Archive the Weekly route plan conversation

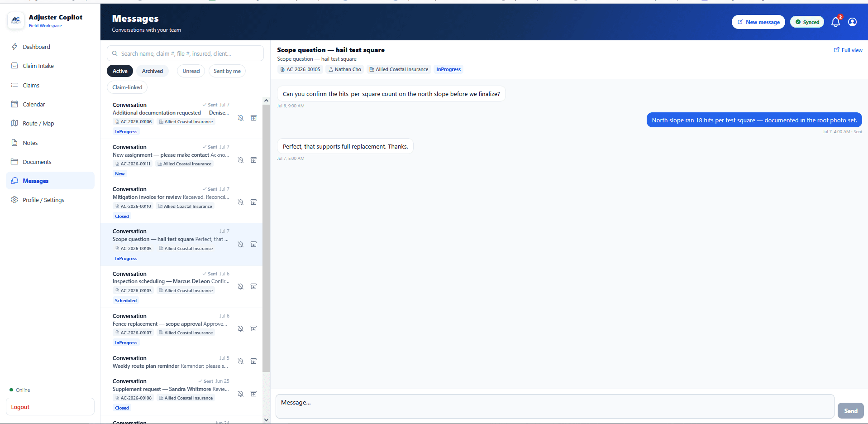[x=254, y=361]
